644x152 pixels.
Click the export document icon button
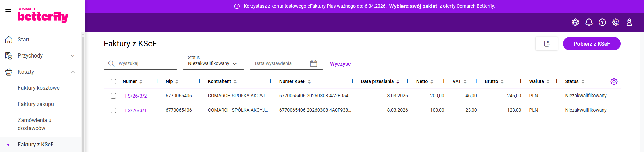(547, 44)
